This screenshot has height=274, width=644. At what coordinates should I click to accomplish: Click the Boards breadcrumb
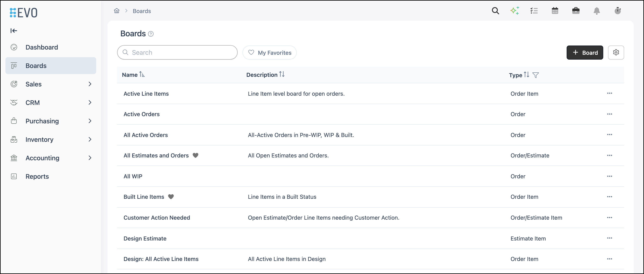click(x=142, y=11)
